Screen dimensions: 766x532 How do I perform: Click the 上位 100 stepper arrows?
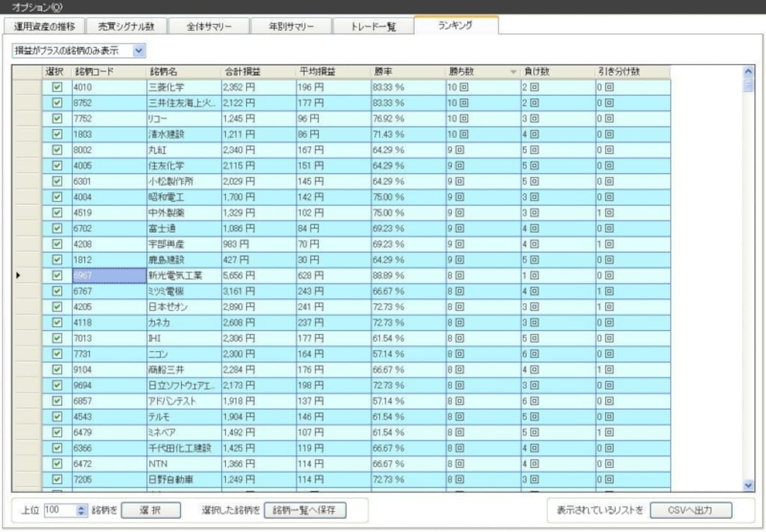[80, 510]
